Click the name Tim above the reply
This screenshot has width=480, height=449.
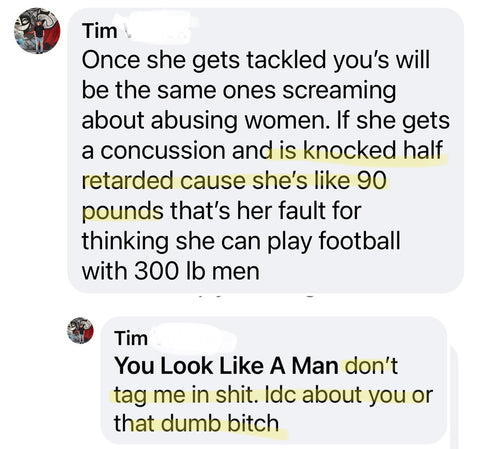tap(131, 338)
